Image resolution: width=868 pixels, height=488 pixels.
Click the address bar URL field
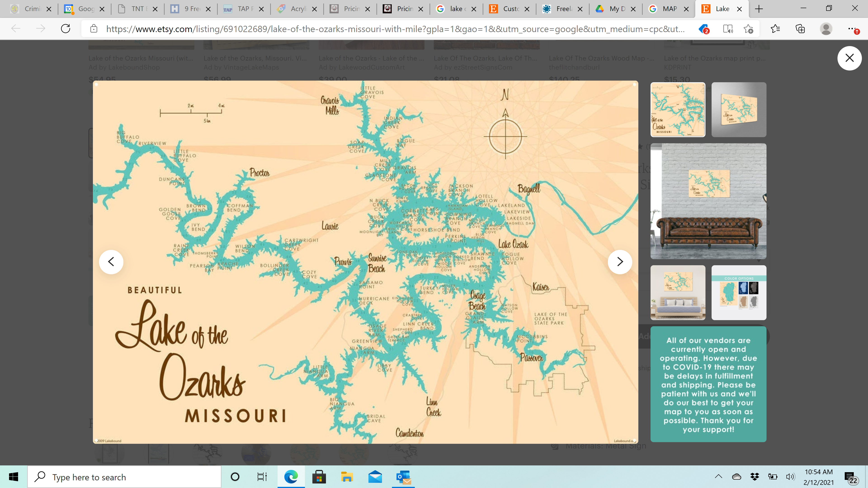[x=394, y=29]
